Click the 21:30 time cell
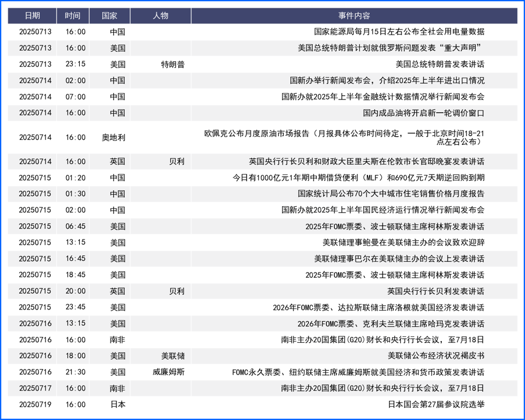Image resolution: width=525 pixels, height=420 pixels. pos(75,372)
